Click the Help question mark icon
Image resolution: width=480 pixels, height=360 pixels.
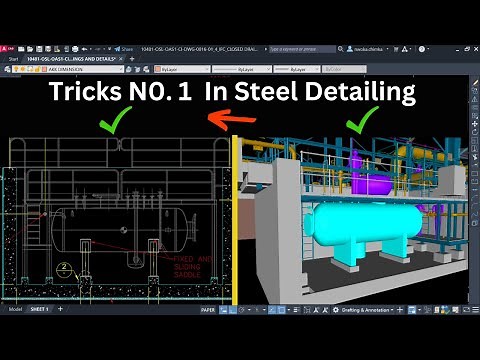(x=422, y=49)
